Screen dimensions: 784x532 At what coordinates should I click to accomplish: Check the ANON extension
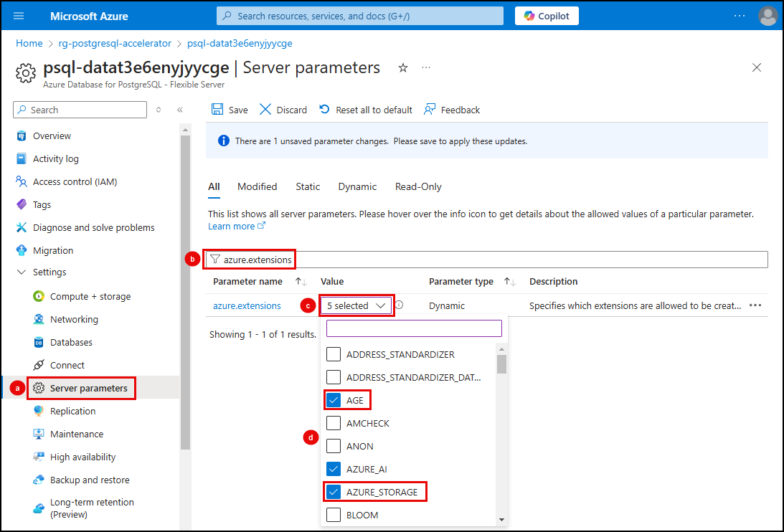tap(334, 446)
